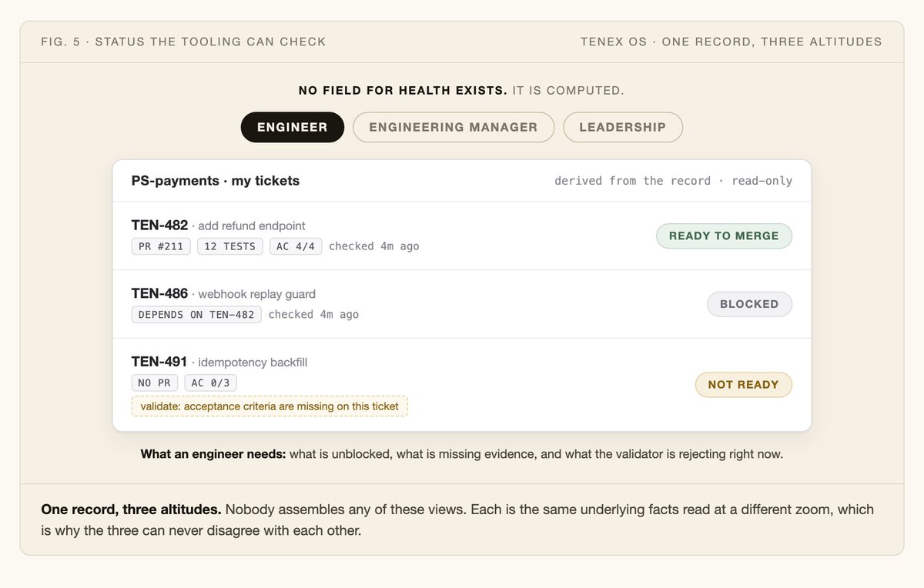The height and width of the screenshot is (588, 924).
Task: Click the 'add refund endpoint' description
Action: click(252, 226)
